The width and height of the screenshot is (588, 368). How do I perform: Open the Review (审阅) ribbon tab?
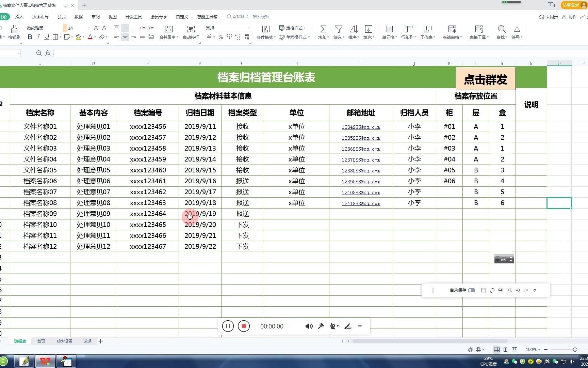click(96, 17)
